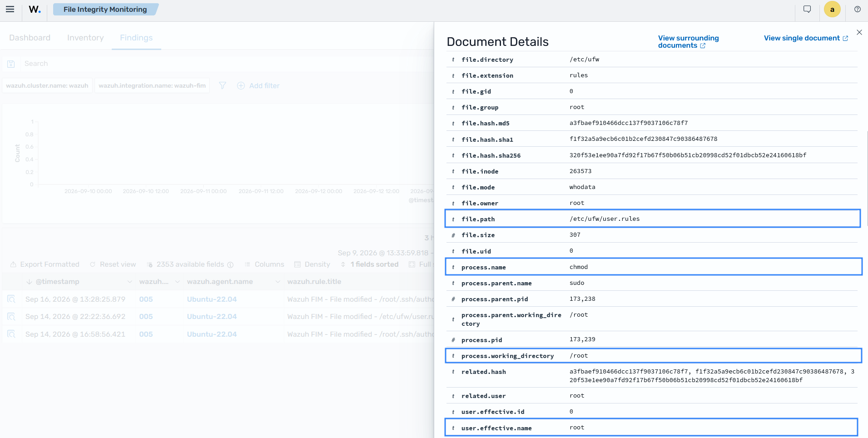Switch to the Inventory tab
Viewport: 868px width, 438px height.
tap(85, 38)
